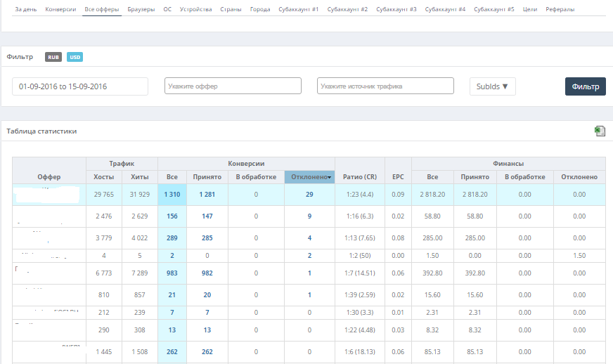Click ratio cell 1:23 (4.4)
Viewport: 613px width, 364px height.
click(x=360, y=195)
